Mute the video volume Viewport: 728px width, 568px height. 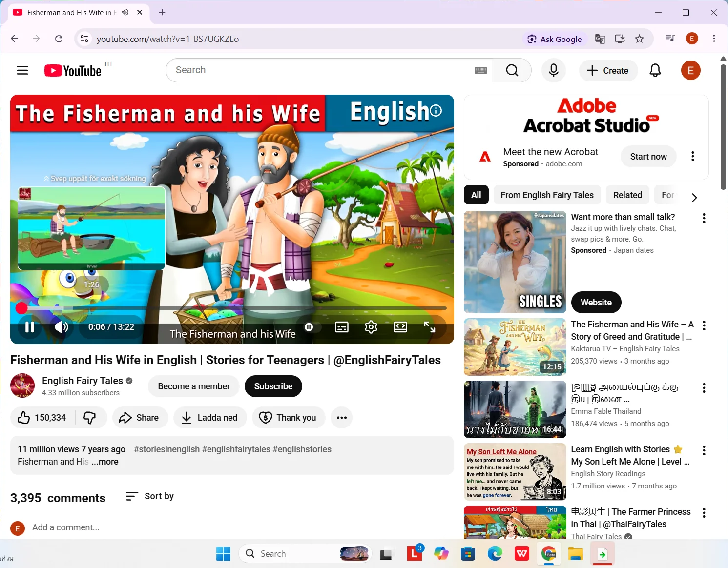click(61, 327)
